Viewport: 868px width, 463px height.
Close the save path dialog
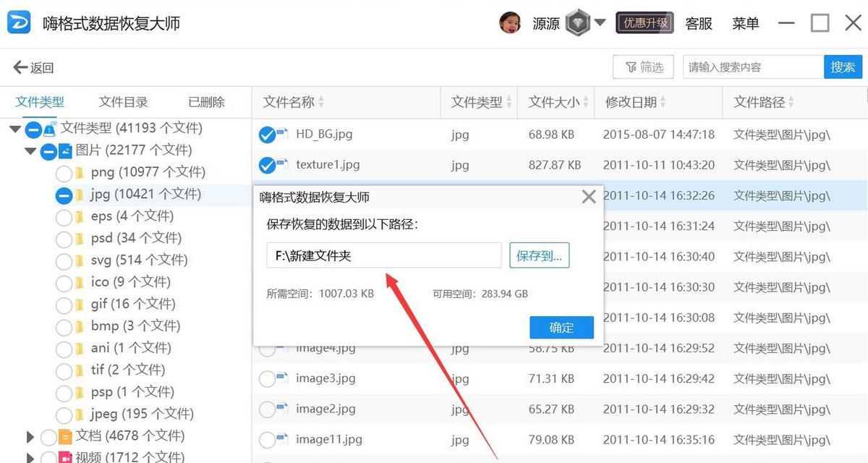point(589,197)
